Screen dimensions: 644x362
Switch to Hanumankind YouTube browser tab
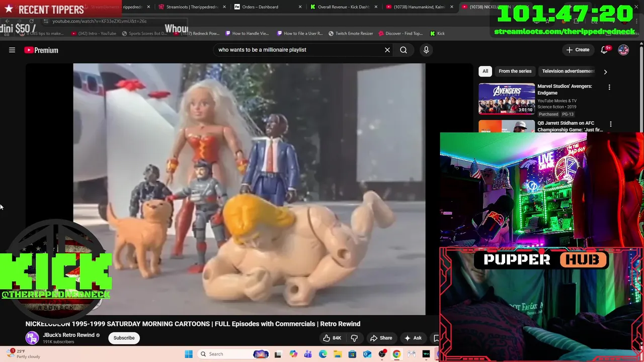(x=419, y=7)
